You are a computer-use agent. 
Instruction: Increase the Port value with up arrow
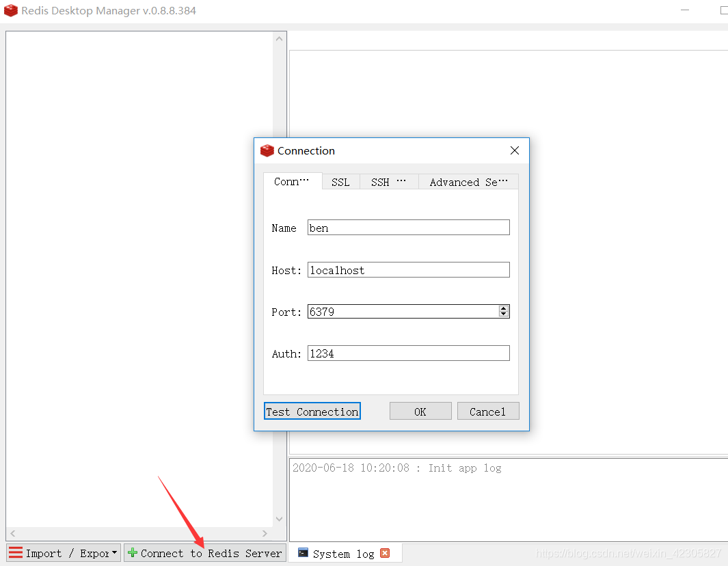coord(504,308)
